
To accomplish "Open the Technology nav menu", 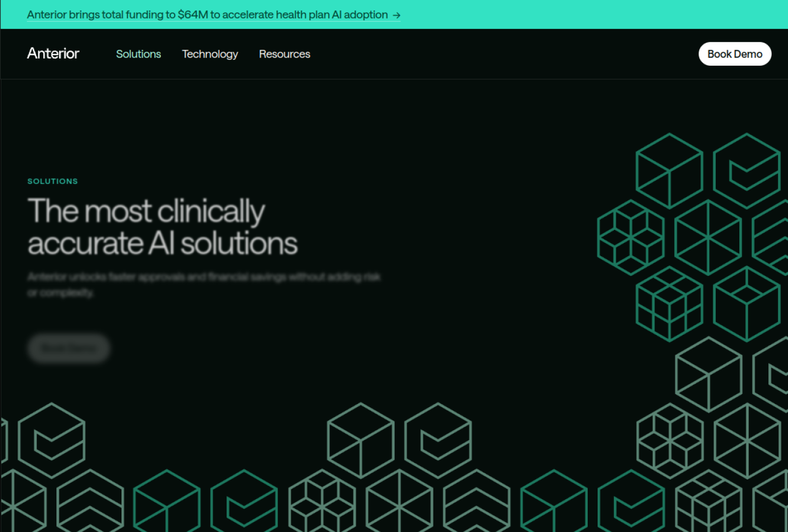I will [210, 54].
